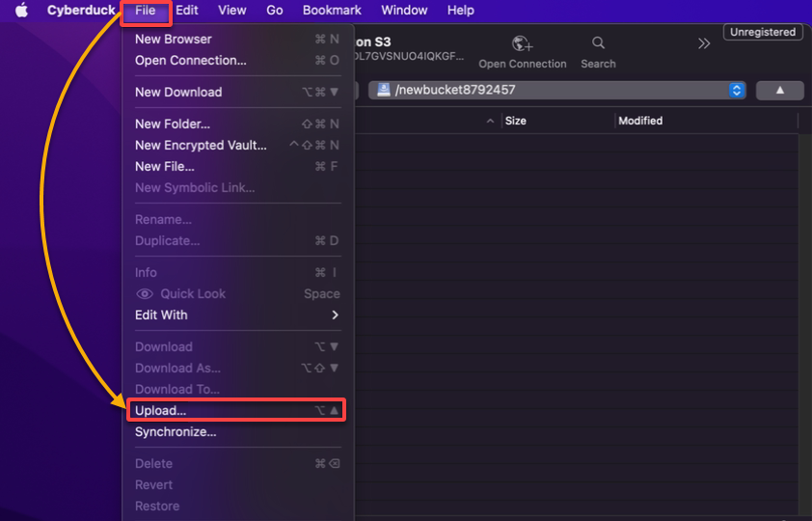Open the /newbucket8792457 path dropdown
This screenshot has width=812, height=521.
pyautogui.click(x=556, y=90)
